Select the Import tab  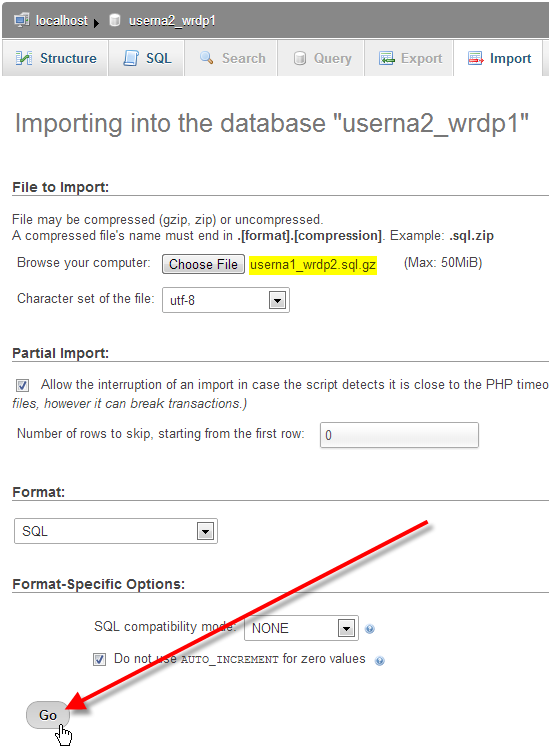pyautogui.click(x=498, y=58)
